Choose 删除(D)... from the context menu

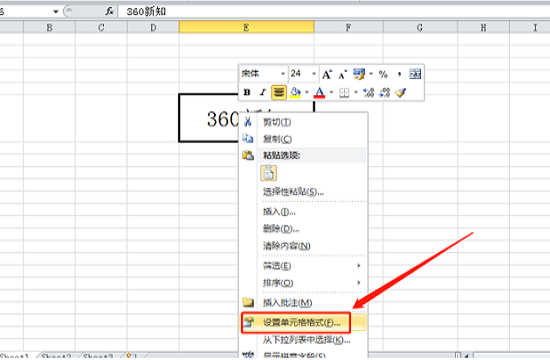304,229
